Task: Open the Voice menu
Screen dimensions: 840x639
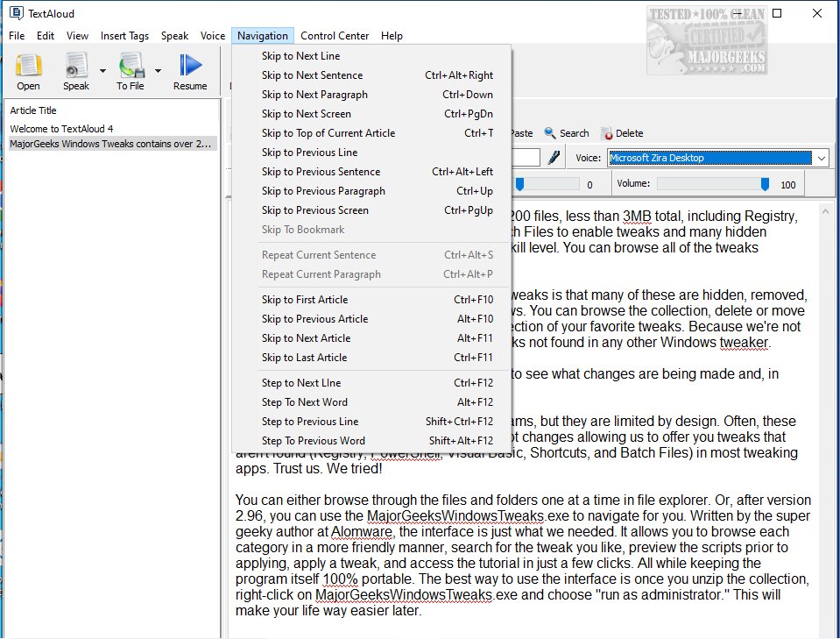Action: click(213, 35)
